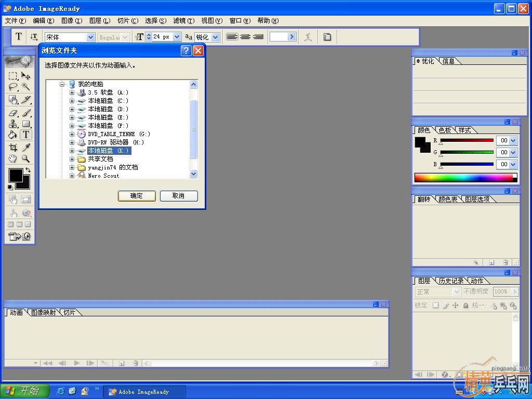
Task: Select the Move tool
Action: click(x=26, y=76)
